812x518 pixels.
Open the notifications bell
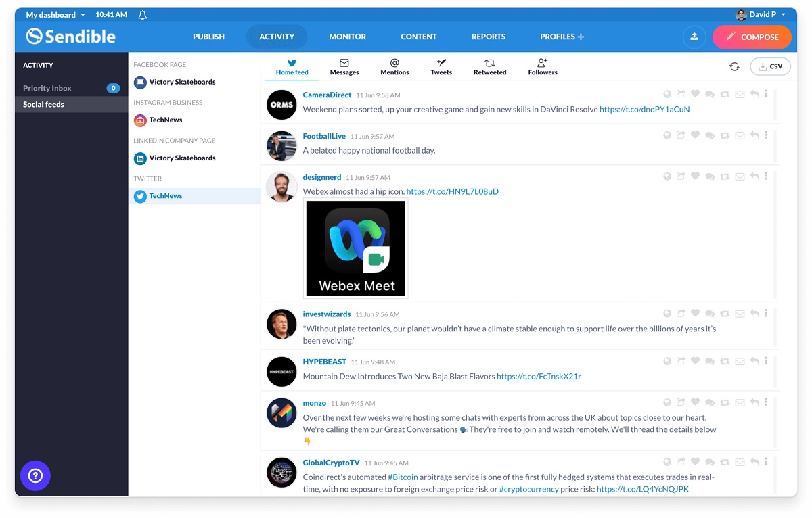142,15
